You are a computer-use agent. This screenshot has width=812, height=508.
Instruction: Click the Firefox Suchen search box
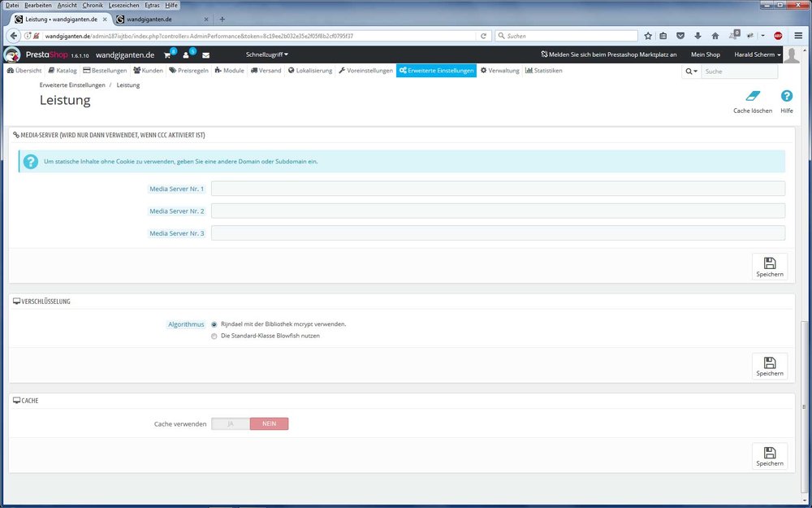pyautogui.click(x=566, y=36)
